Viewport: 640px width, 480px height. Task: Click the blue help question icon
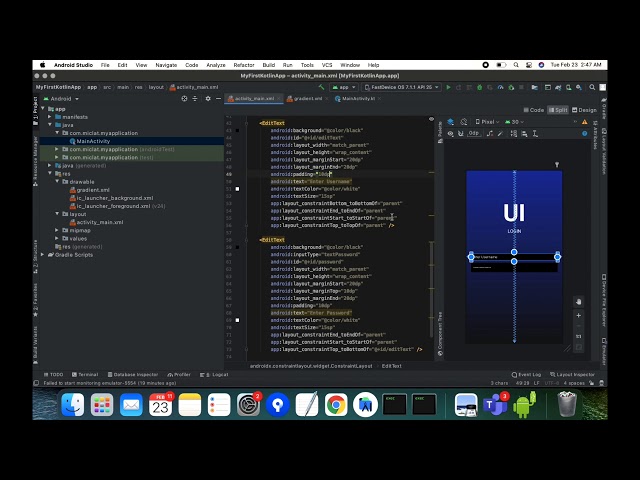tap(584, 133)
